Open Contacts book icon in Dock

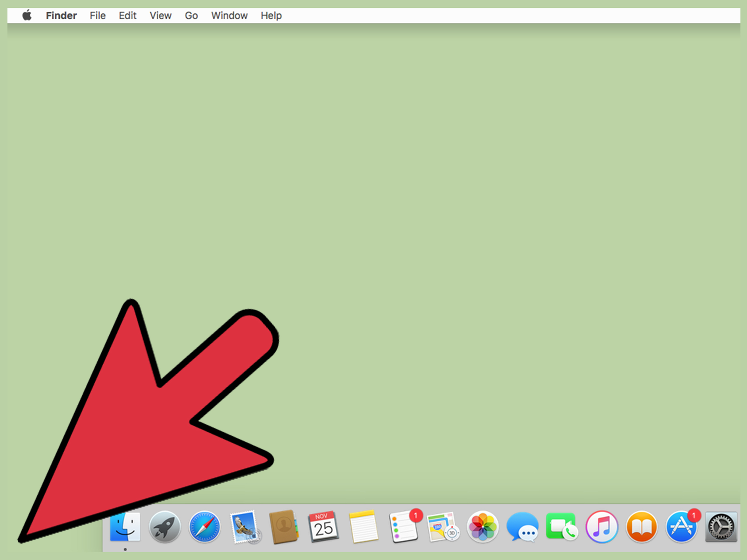point(284,527)
